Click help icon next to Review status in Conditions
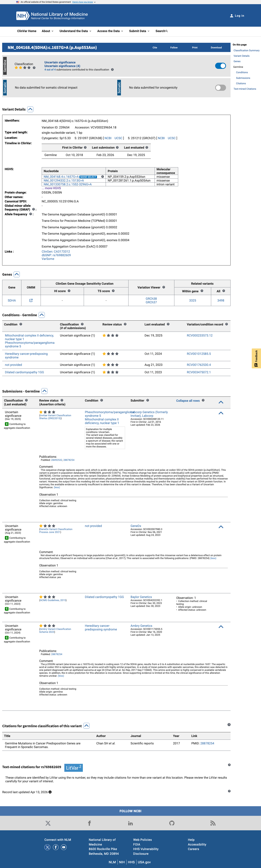The width and height of the screenshot is (261, 868). (125, 324)
